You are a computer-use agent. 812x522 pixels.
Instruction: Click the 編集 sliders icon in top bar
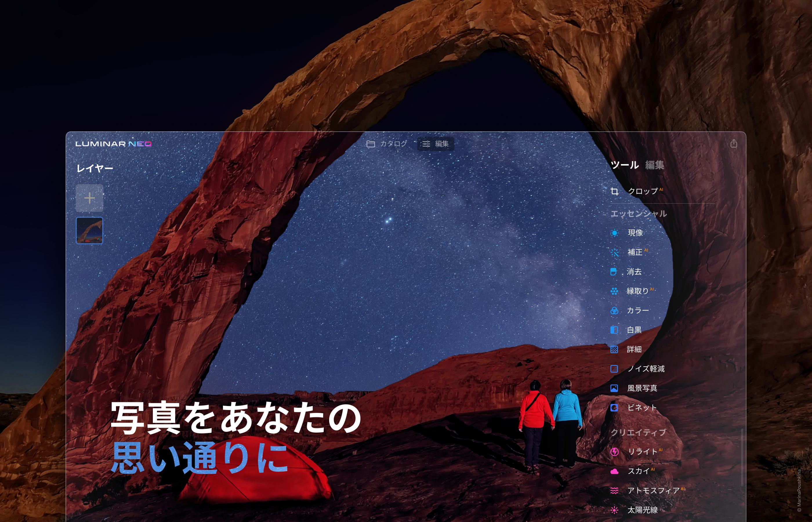426,144
